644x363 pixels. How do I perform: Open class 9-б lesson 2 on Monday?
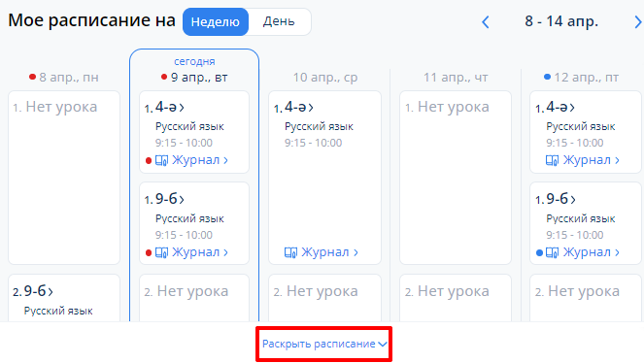click(x=38, y=291)
